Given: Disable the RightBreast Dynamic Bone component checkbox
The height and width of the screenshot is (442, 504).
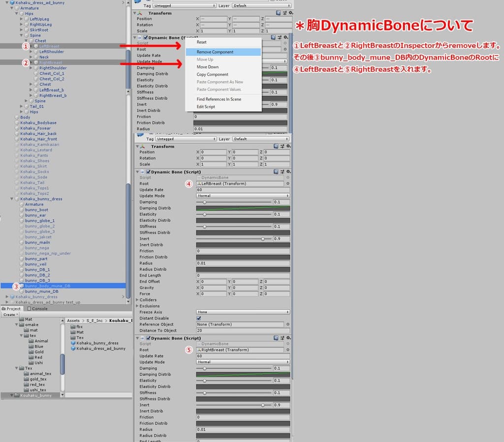Looking at the screenshot, I should tap(148, 338).
